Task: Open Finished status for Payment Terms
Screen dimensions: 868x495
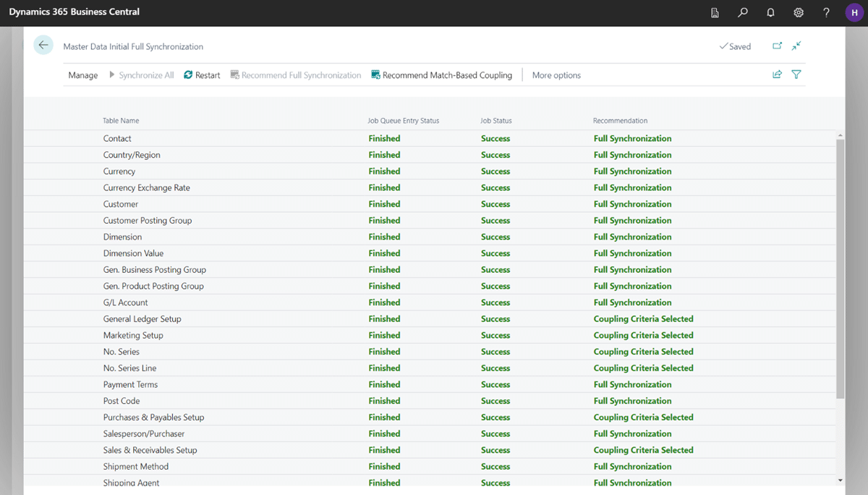Action: (x=384, y=384)
